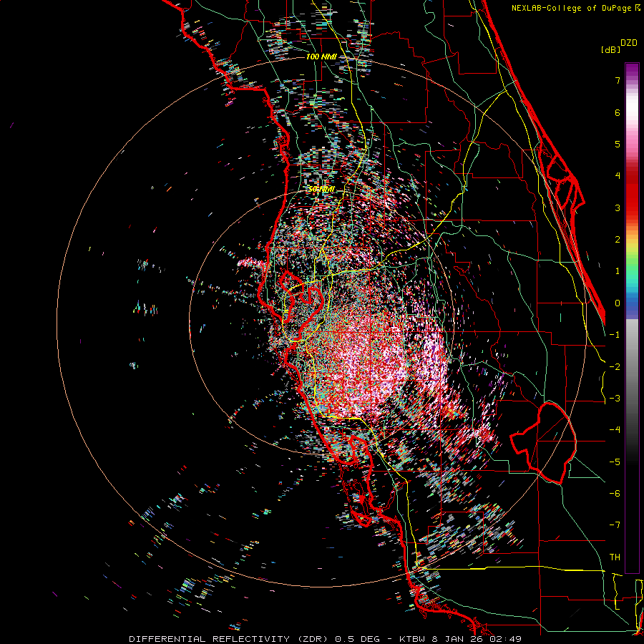
Task: Click the -6 scale tick label
Action: [615, 494]
